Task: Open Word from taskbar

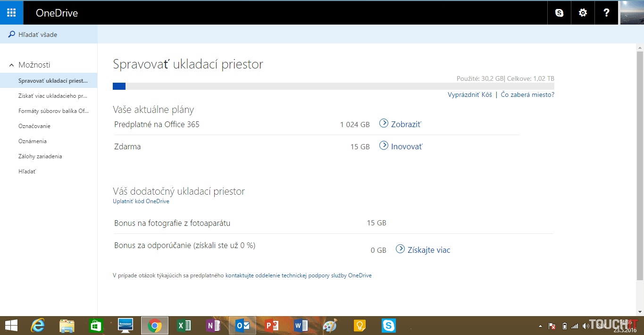Action: click(x=301, y=326)
